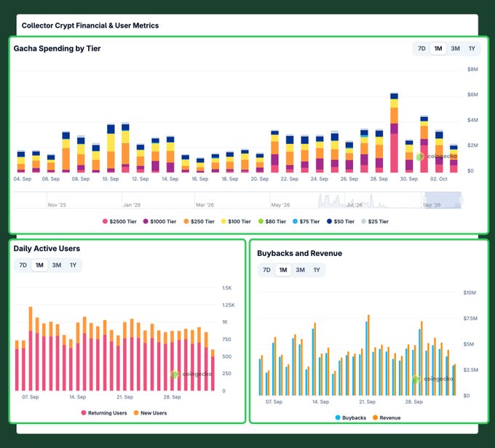Screen dimensions: 495x448
Task: Hide the $50 Tier series
Action: [x=341, y=222]
